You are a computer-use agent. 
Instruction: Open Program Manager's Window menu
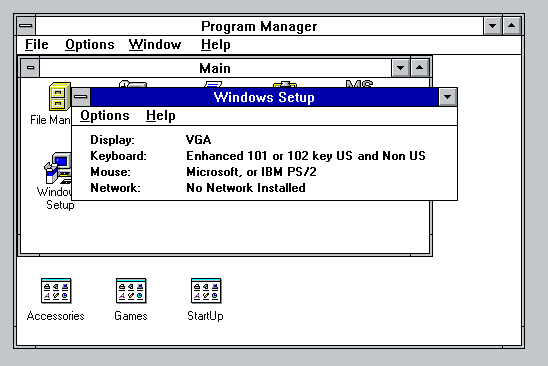pyautogui.click(x=155, y=45)
